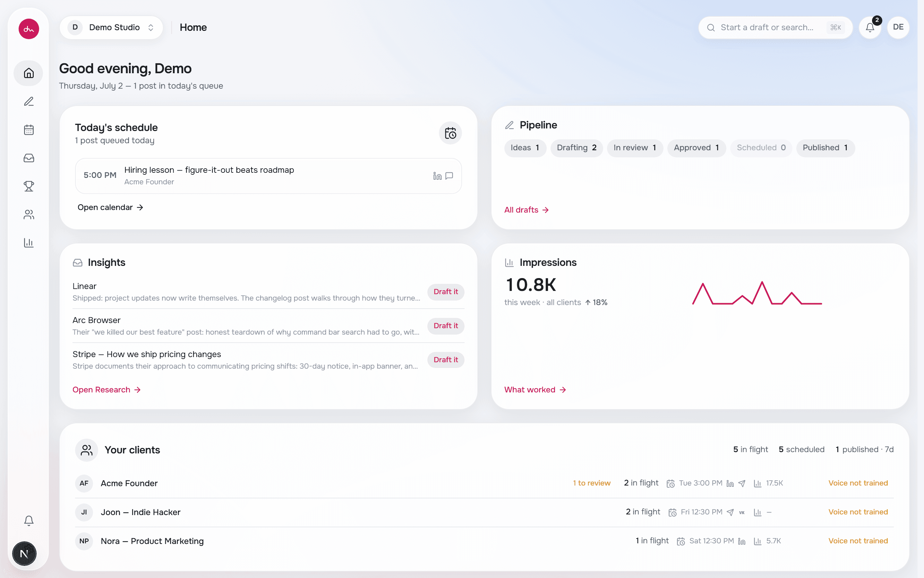Focus the Start a draft or search field
The image size is (924, 578).
point(775,28)
